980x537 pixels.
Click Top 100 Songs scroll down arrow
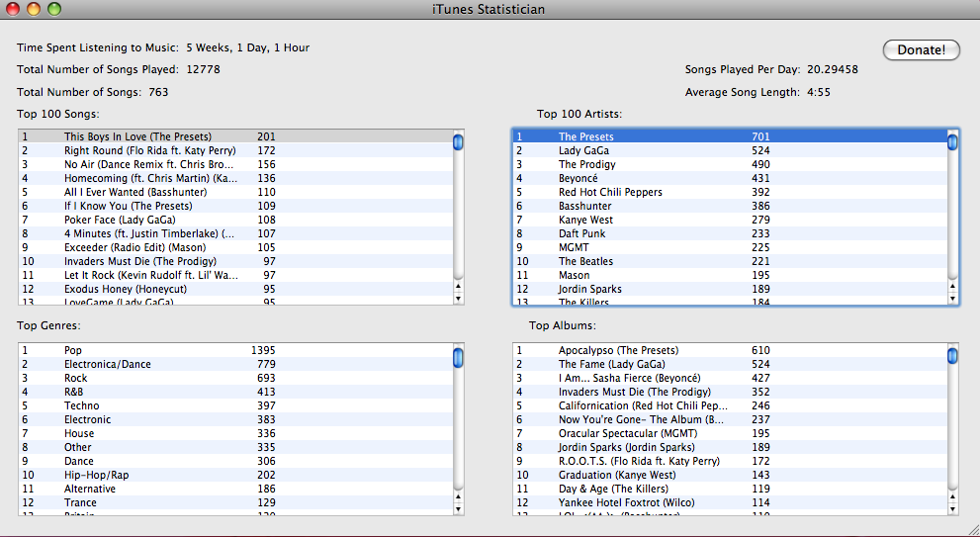tap(458, 299)
